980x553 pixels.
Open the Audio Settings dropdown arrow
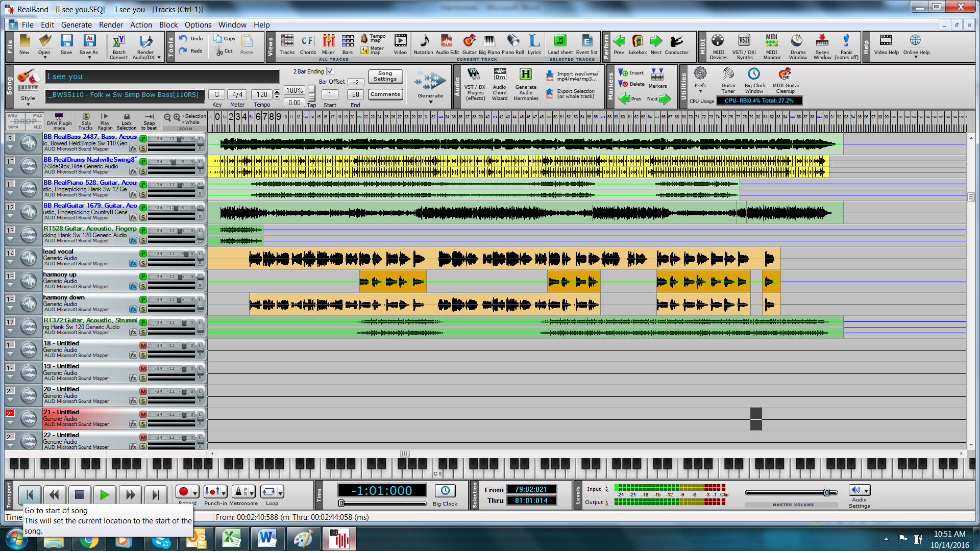point(866,491)
